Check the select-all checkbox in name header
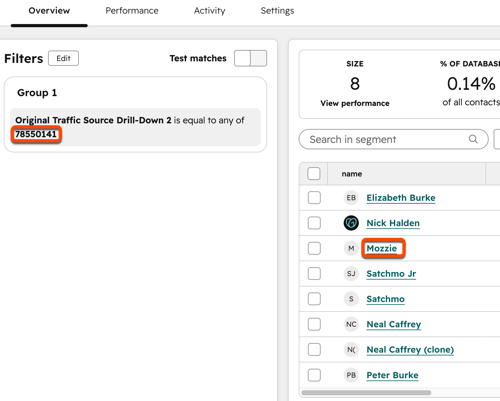Viewport: 500px width, 401px height. click(314, 174)
